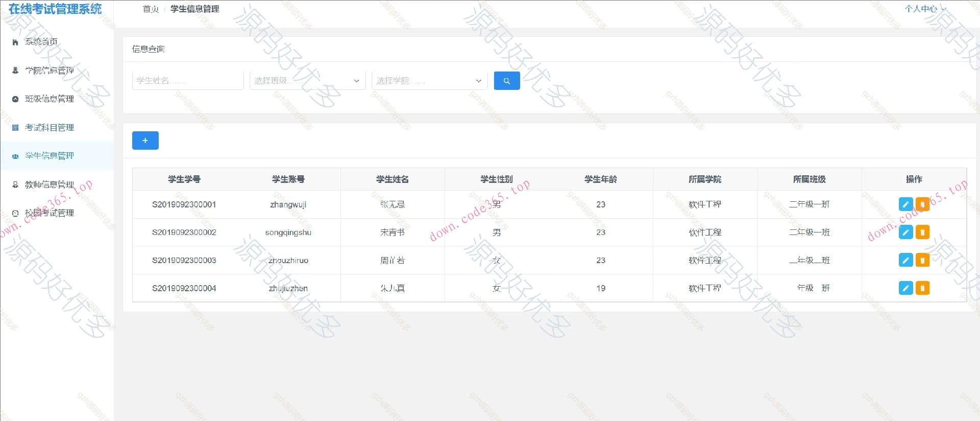Delete student songqingshu with the trash icon
Image resolution: width=980 pixels, height=421 pixels.
coord(922,232)
